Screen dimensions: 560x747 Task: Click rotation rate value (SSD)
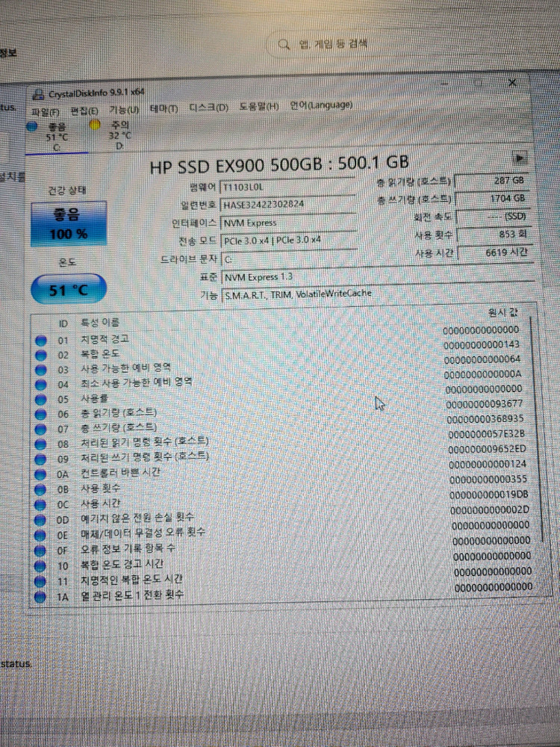pyautogui.click(x=494, y=217)
